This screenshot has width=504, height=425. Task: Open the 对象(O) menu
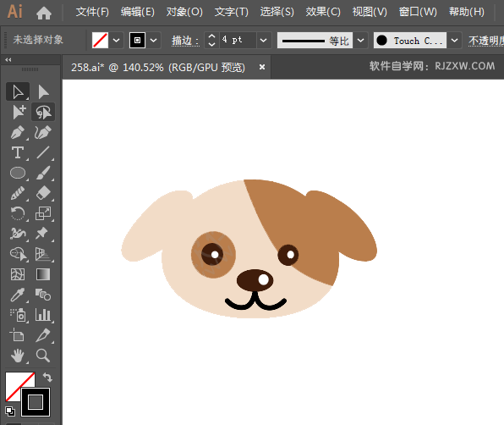click(x=184, y=12)
